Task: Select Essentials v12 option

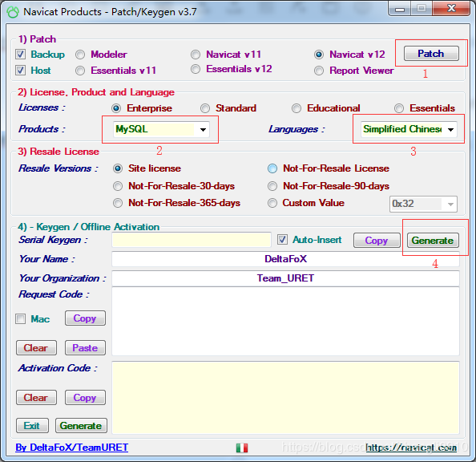Action: click(x=196, y=69)
